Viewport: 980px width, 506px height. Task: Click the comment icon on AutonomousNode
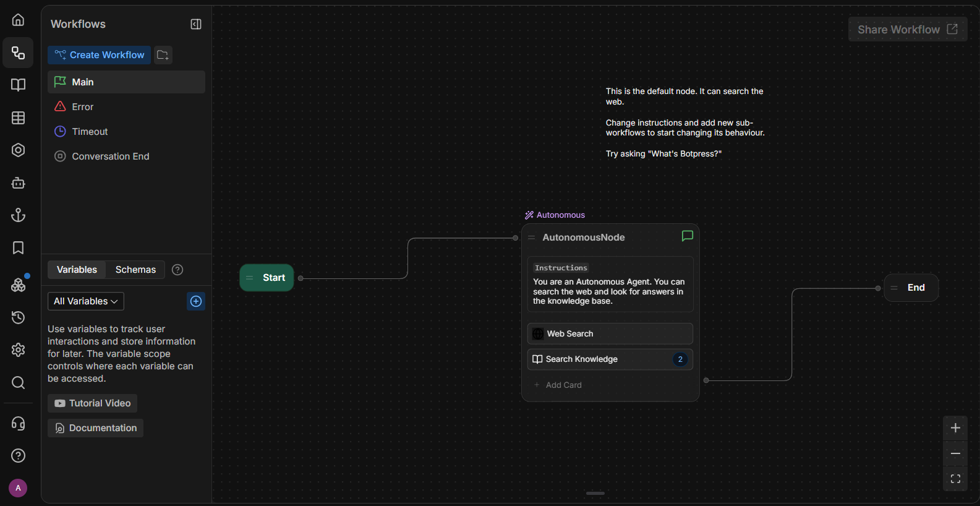pyautogui.click(x=687, y=236)
